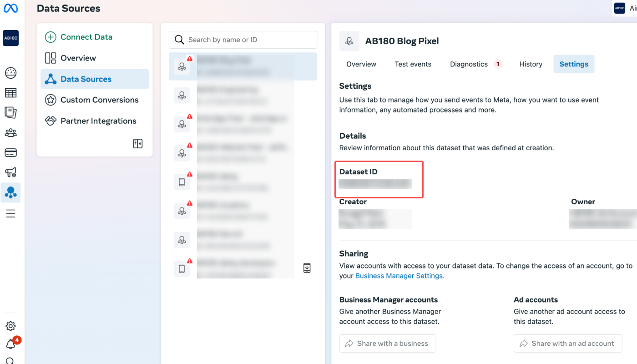Screen dimensions: 637x364
Task: Select the Settings tab
Action: click(574, 64)
